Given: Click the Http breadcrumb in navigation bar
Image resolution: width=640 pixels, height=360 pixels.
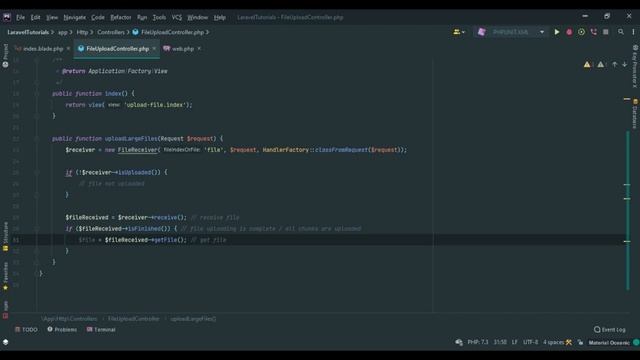Looking at the screenshot, I should click(82, 32).
